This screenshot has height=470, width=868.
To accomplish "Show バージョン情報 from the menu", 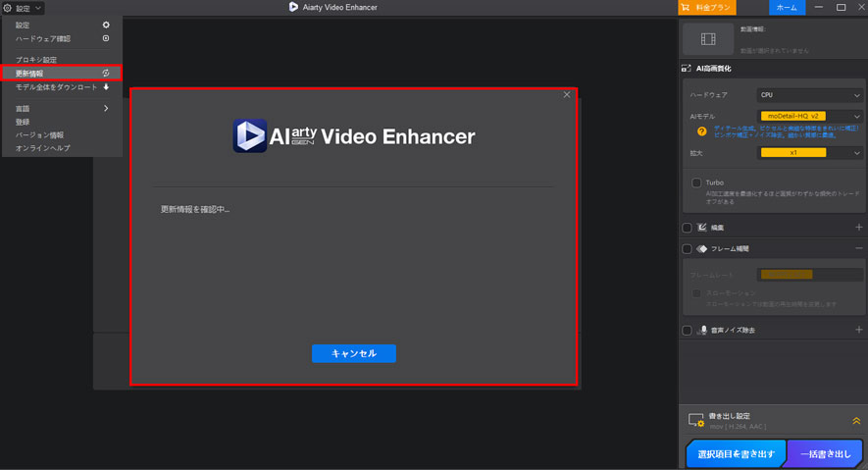I will (62, 135).
